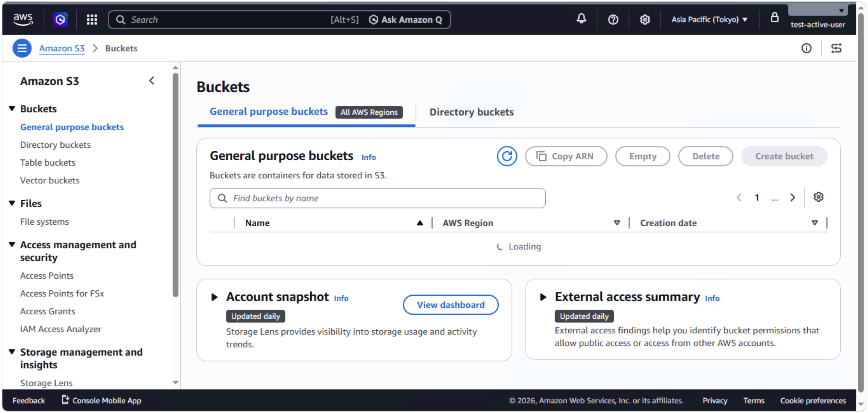This screenshot has width=868, height=413.
Task: Open Info link beside Account snapshot
Action: coord(341,298)
